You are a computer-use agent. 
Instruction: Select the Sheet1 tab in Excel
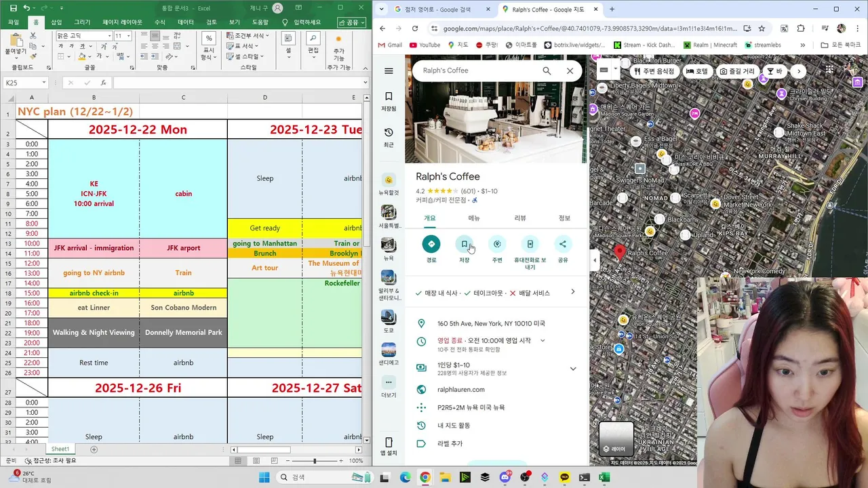point(60,449)
